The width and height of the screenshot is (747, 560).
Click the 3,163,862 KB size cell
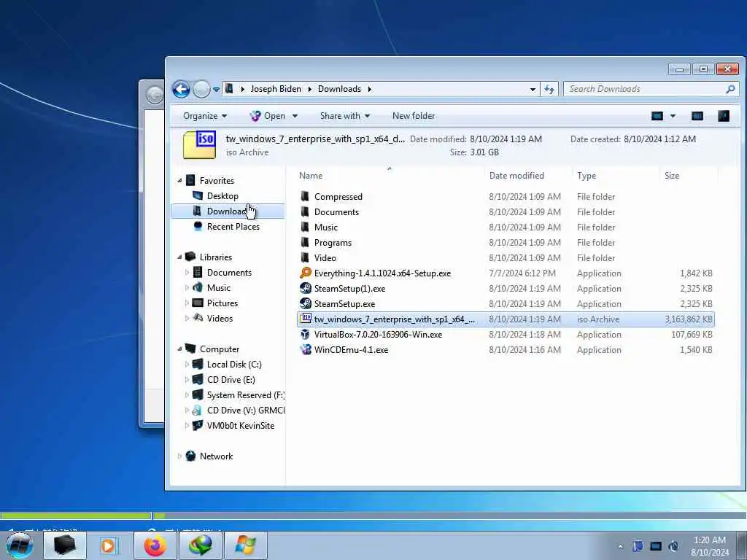point(689,319)
